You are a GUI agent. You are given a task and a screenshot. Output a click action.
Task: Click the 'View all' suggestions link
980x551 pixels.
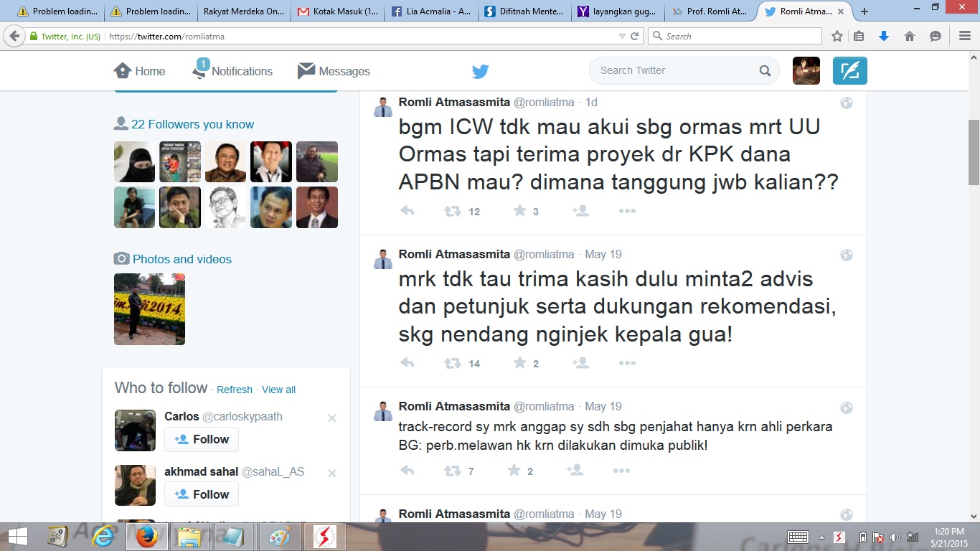pos(278,390)
